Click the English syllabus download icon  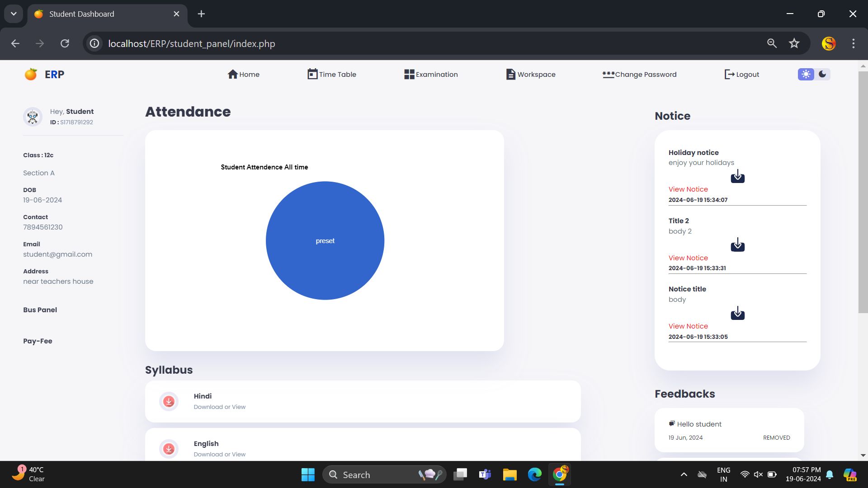(169, 449)
